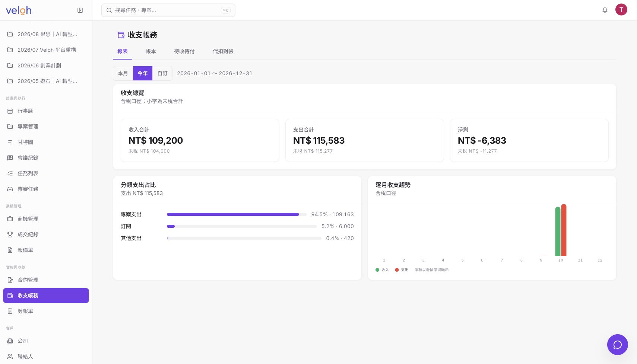Click the 待審任務 inbox icon
The image size is (637, 364).
[x=10, y=189]
